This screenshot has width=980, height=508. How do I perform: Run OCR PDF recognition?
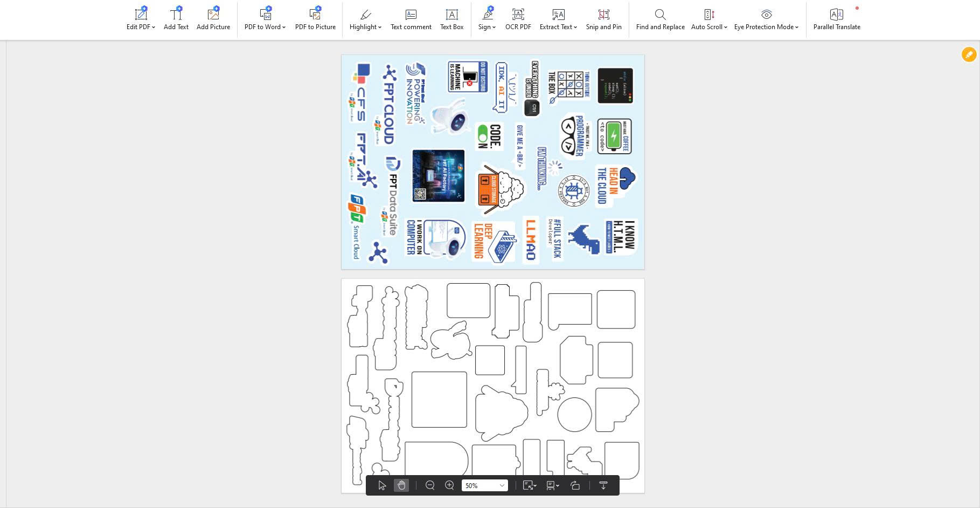[x=518, y=19]
